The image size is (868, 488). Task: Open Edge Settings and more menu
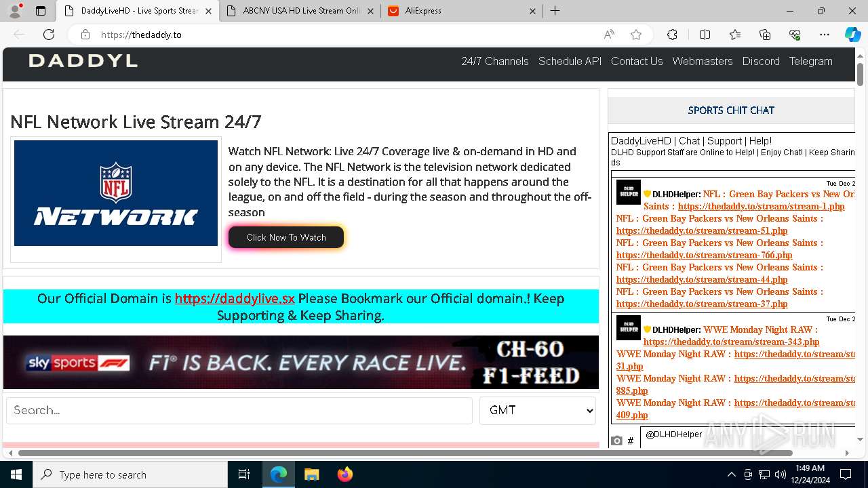click(x=825, y=35)
